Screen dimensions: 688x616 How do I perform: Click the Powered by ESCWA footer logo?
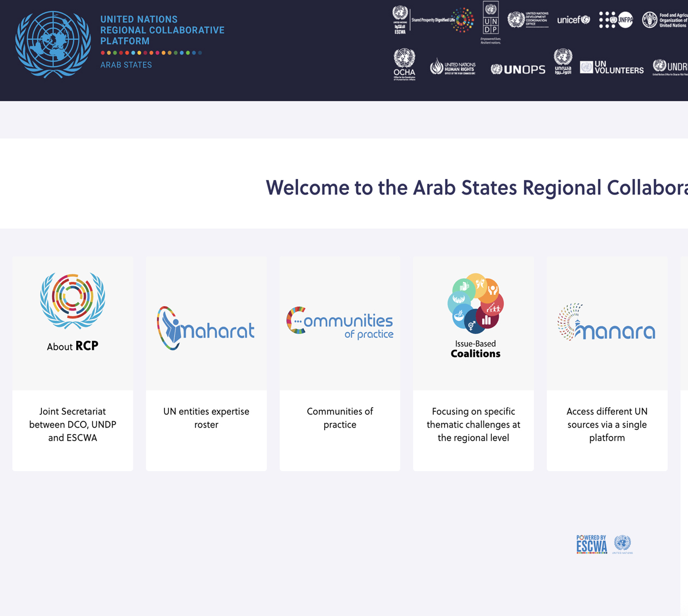tap(604, 544)
